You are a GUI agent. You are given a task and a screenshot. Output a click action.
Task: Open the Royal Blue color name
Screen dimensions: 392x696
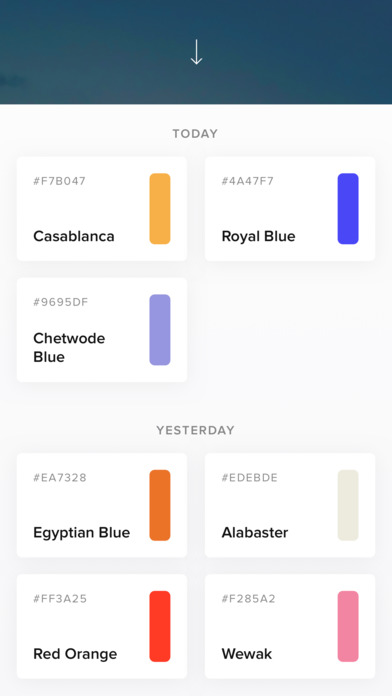pyautogui.click(x=258, y=236)
